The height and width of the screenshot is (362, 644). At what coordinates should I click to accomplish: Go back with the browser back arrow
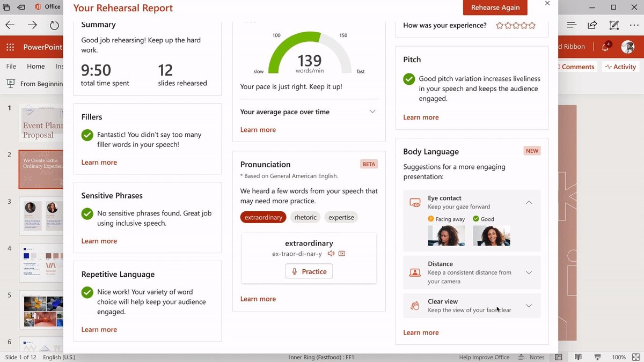pos(10,25)
